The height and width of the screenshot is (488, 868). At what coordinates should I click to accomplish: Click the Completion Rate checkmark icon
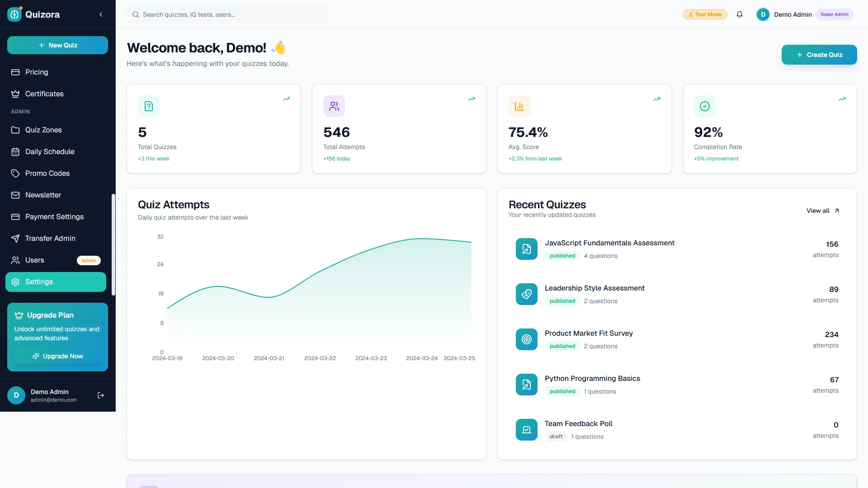coord(705,106)
